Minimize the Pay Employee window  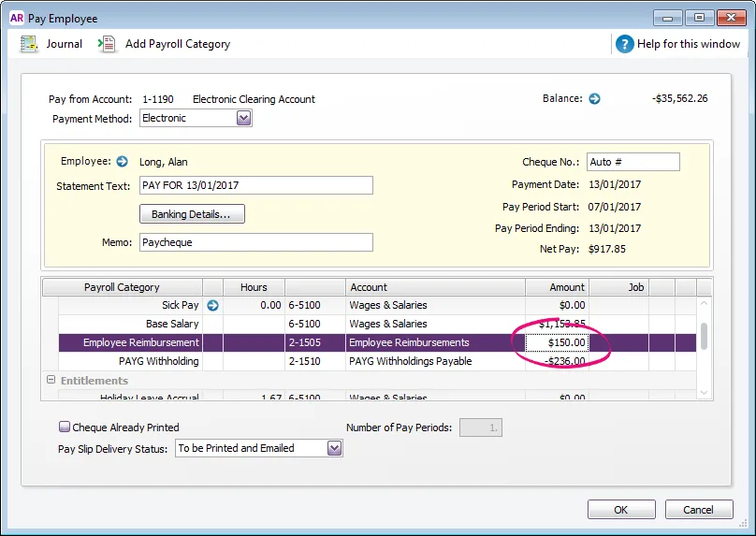point(668,19)
